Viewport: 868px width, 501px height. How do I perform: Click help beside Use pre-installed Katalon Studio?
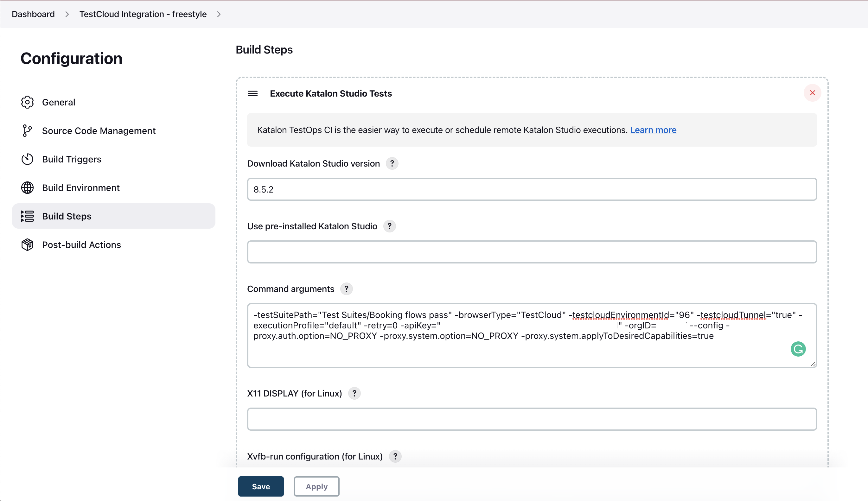pos(389,226)
